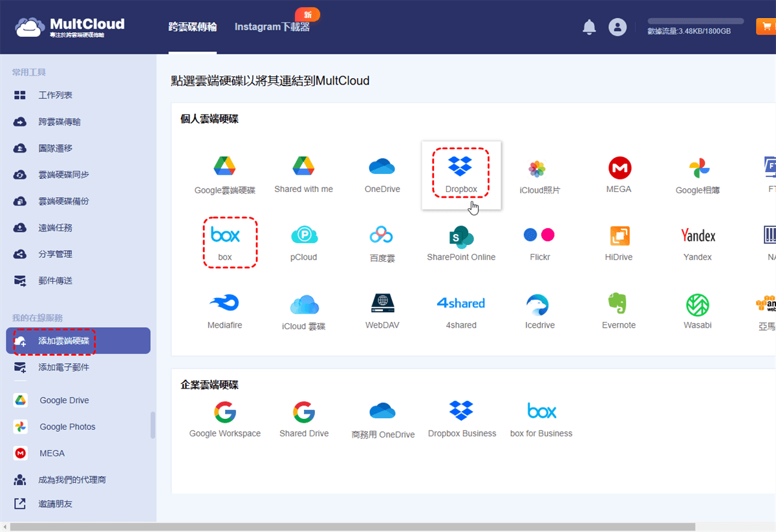Viewport: 776px width, 532px height.
Task: Click the horizontal scrollbar at the bottom
Action: click(352, 527)
